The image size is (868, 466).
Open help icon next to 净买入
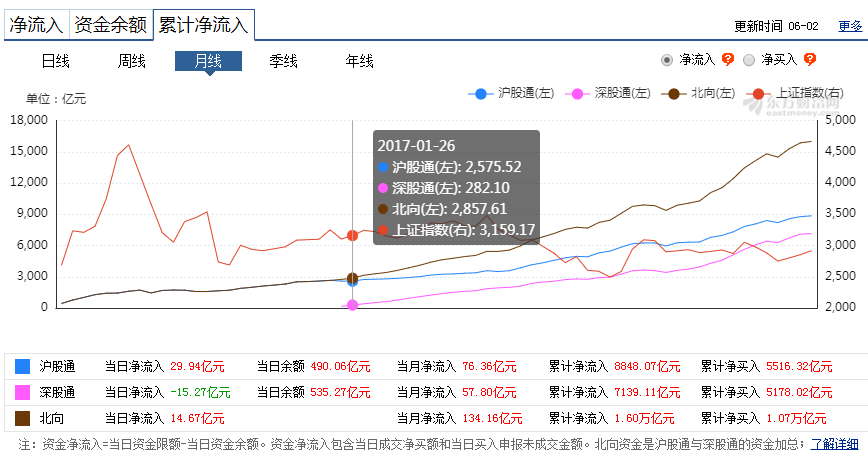[x=810, y=59]
